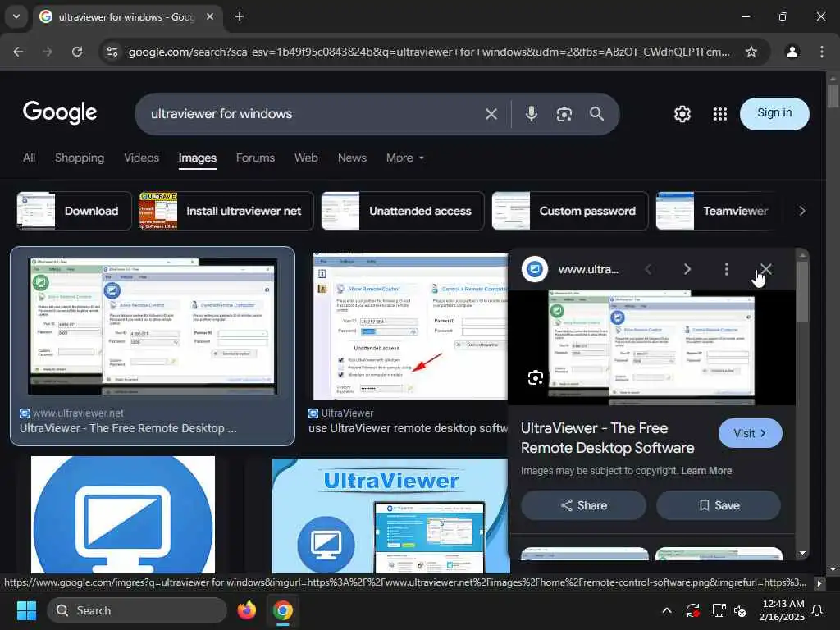Open the tab search dropdown

point(16,16)
